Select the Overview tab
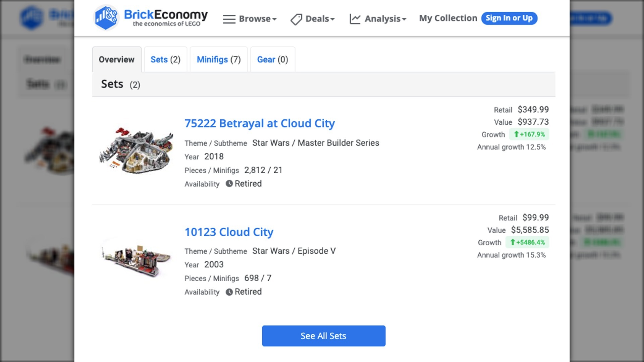 coord(116,60)
